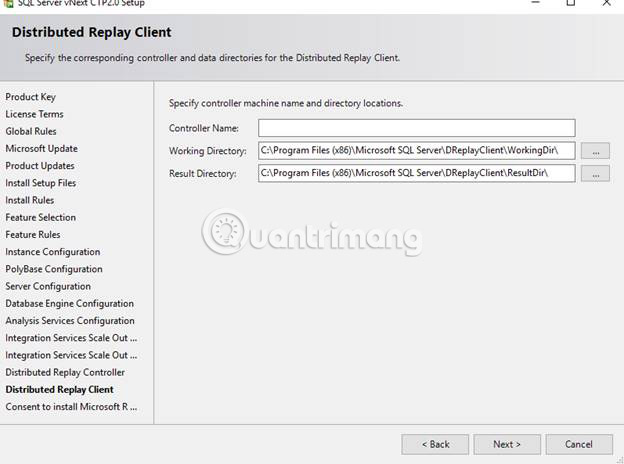Viewport: 624px width, 464px height.
Task: Cancel the SQL Server setup
Action: pos(579,445)
